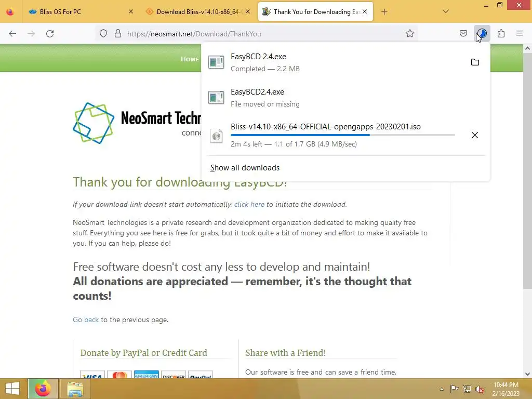Click the page vertical scrollbar thumb
Viewport: 532px width, 399px height.
pyautogui.click(x=527, y=171)
